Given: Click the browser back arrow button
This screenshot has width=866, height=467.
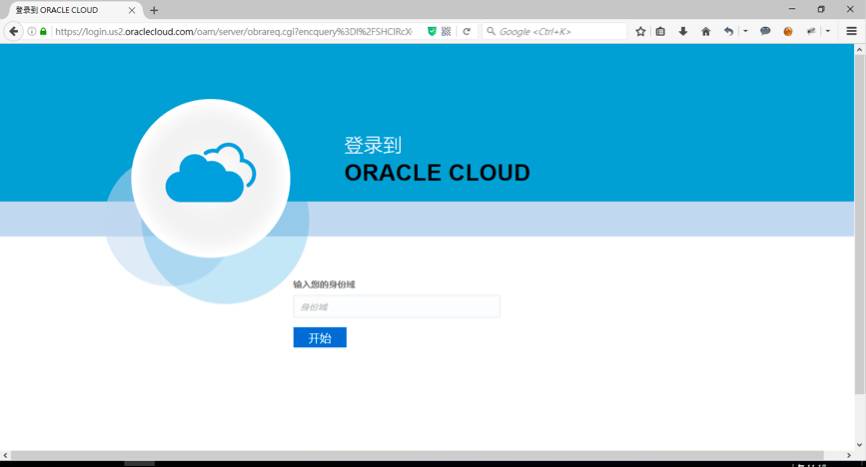Looking at the screenshot, I should tap(13, 31).
